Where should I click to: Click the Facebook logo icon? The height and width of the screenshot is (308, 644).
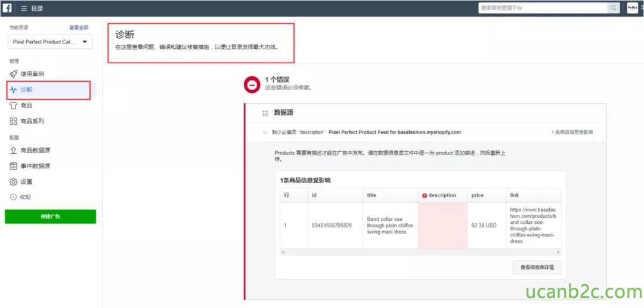pyautogui.click(x=7, y=8)
